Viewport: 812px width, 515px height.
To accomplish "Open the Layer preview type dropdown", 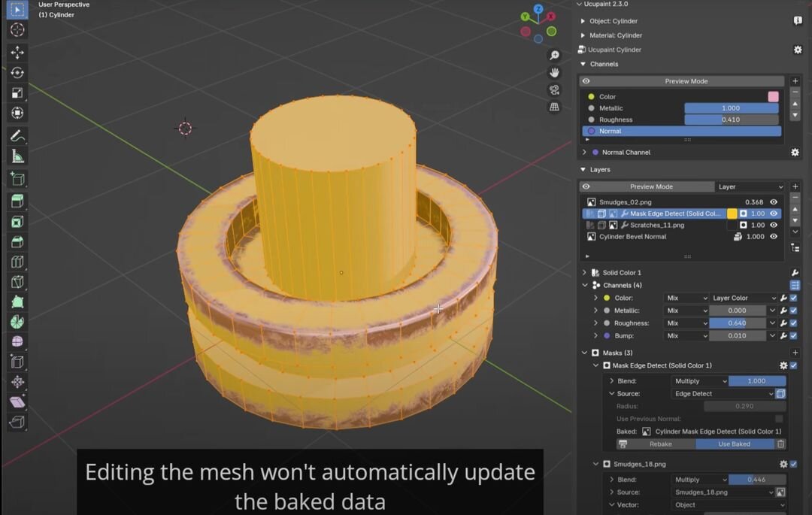I will tap(750, 187).
